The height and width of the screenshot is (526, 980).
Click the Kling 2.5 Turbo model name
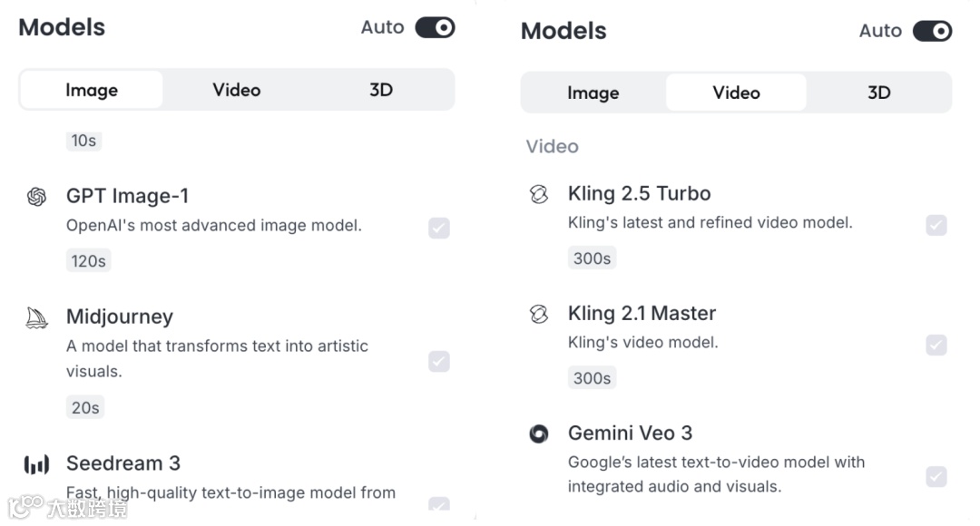(639, 193)
